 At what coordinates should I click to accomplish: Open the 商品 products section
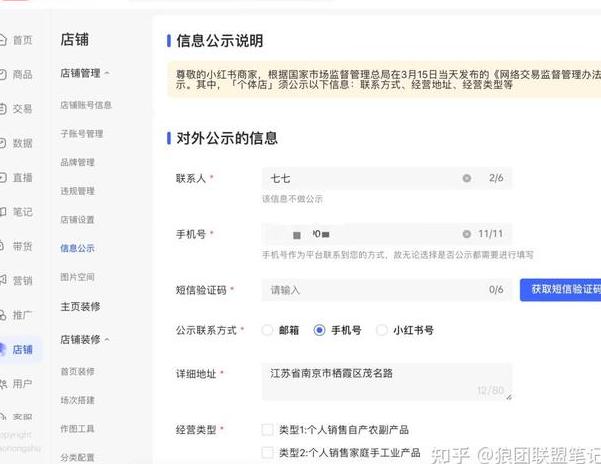tap(17, 74)
